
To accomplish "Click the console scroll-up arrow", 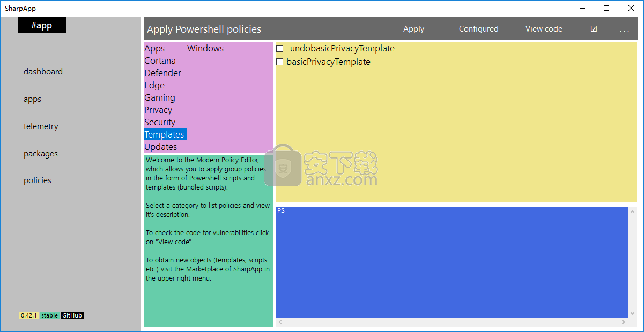I will pos(633,211).
